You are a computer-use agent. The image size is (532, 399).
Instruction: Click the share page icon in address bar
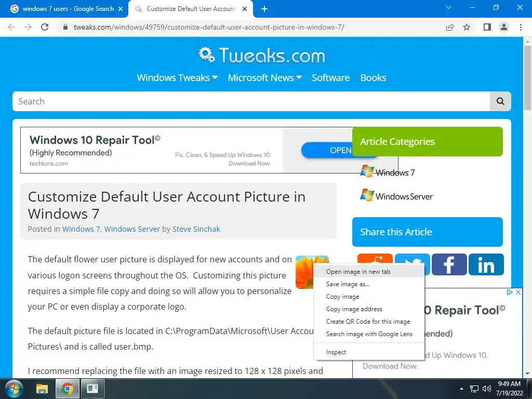(449, 27)
